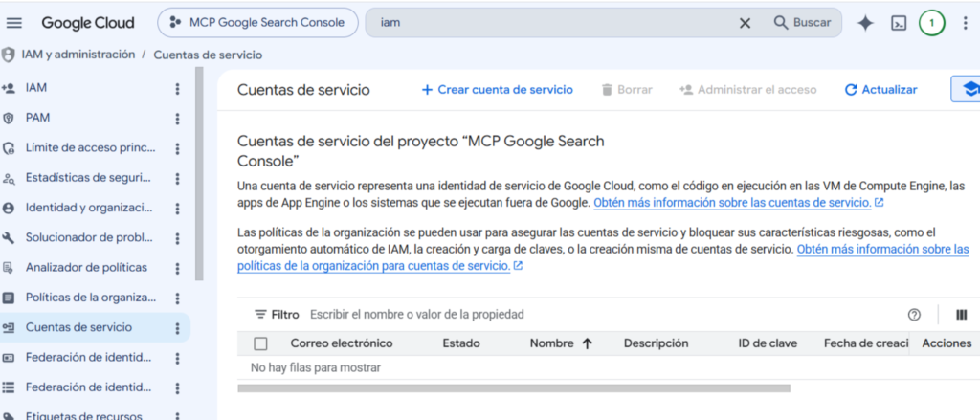The width and height of the screenshot is (980, 420).
Task: Sort by Descripción column header
Action: [x=656, y=343]
